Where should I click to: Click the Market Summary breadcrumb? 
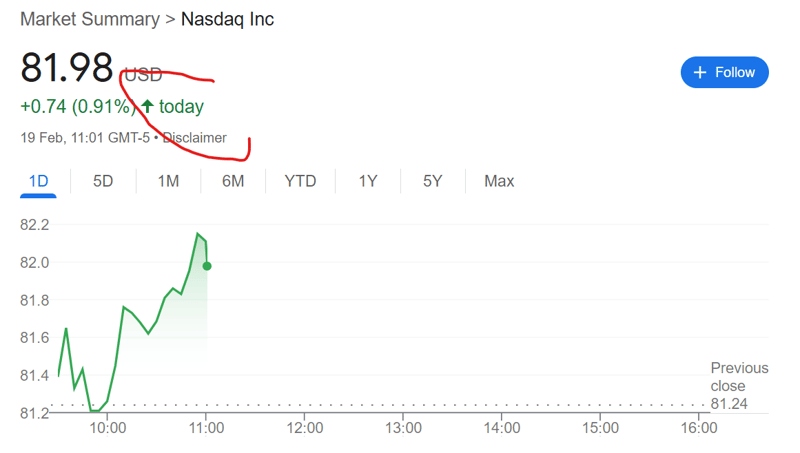(89, 19)
